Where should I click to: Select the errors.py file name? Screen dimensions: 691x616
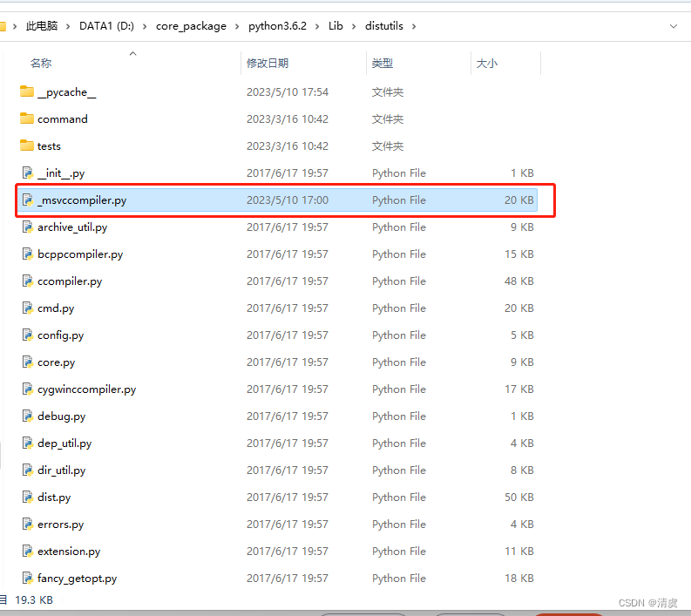[x=60, y=524]
